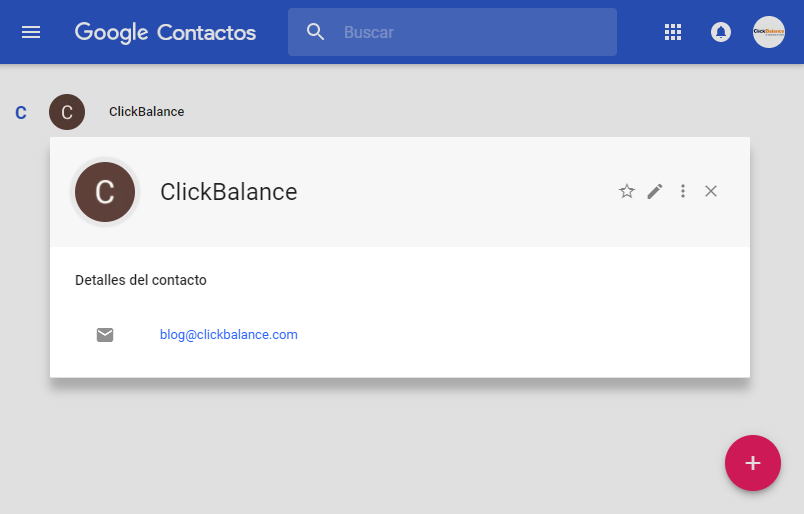Click the ClickBalance name in the contact list
The image size is (804, 514).
[x=146, y=112]
